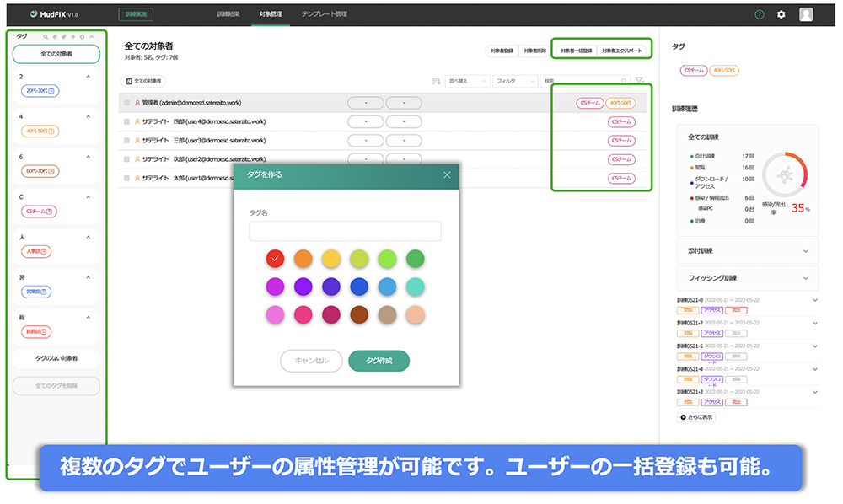Click the タグ名 text field
The width and height of the screenshot is (843, 504).
(345, 231)
